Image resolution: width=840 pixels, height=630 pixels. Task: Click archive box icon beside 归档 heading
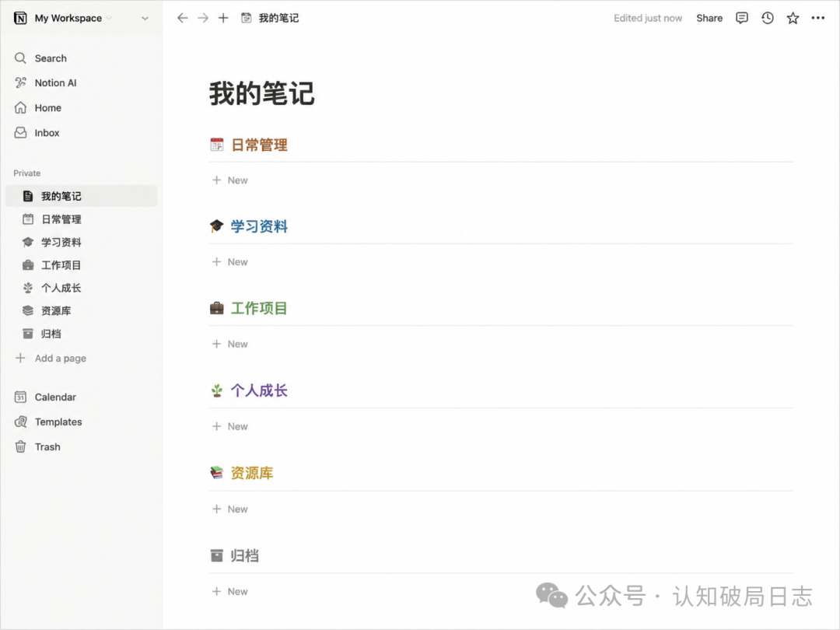click(217, 555)
